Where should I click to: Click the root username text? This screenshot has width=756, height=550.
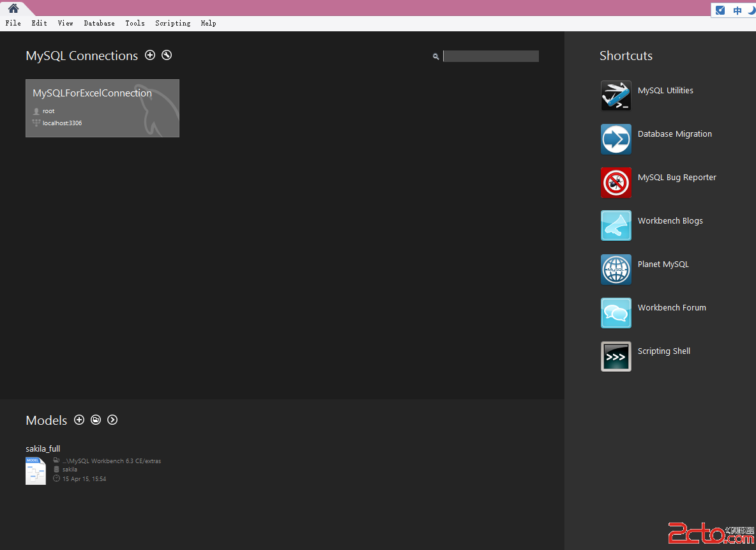point(49,111)
